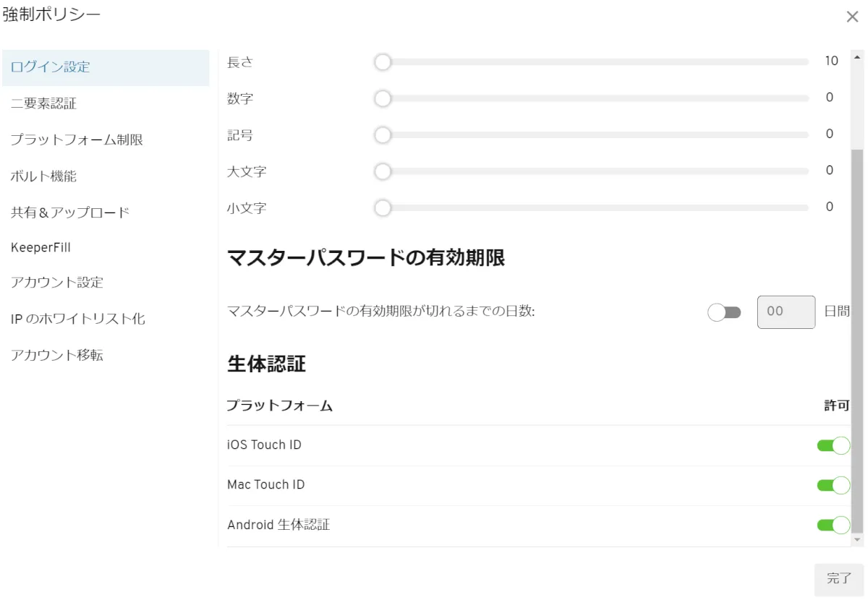Enable master password expiration toggle
Screen dimensions: 868x600
(724, 312)
